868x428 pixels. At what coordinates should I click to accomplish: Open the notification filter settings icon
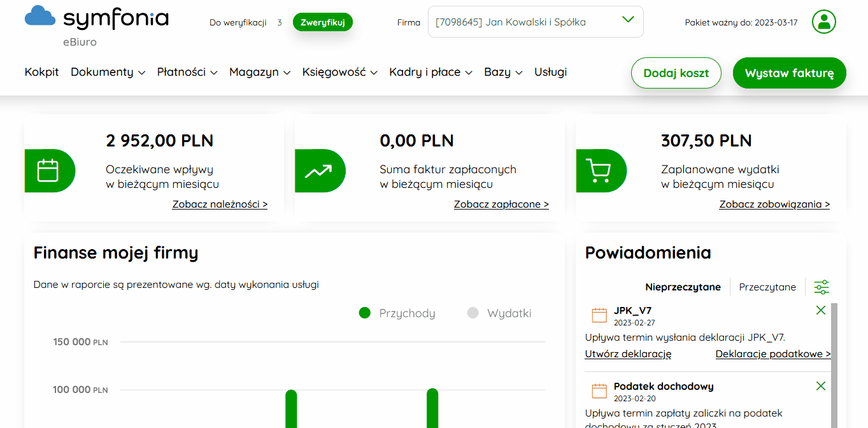(x=822, y=287)
